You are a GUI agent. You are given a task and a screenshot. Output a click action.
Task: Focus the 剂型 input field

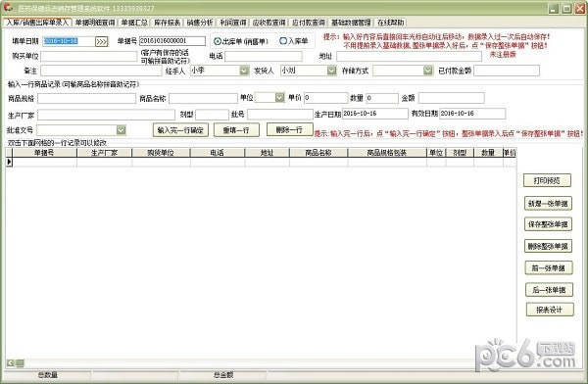[212, 115]
